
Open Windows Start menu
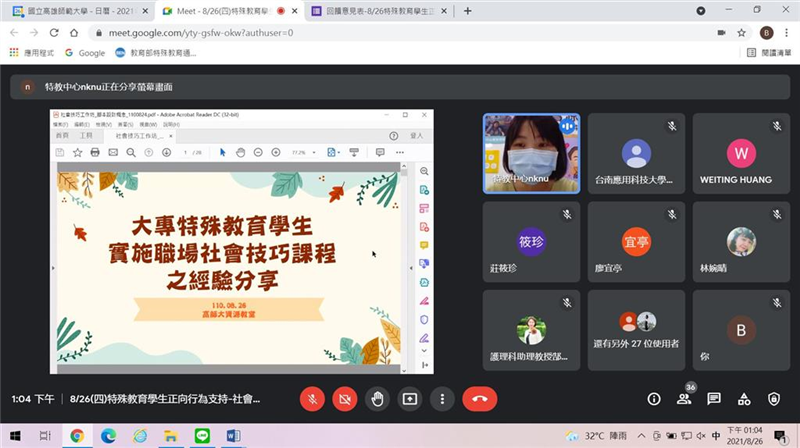[x=15, y=436]
